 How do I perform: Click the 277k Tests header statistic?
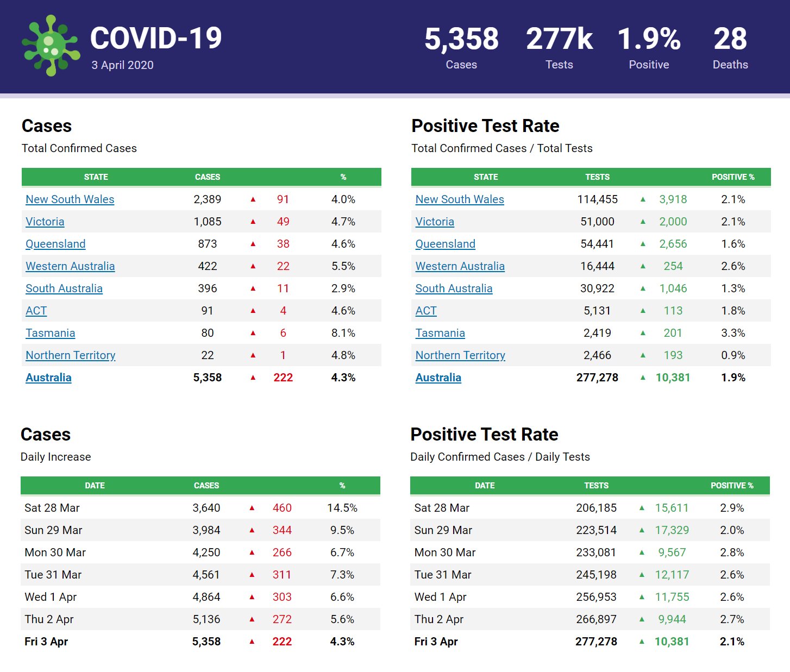pyautogui.click(x=559, y=48)
